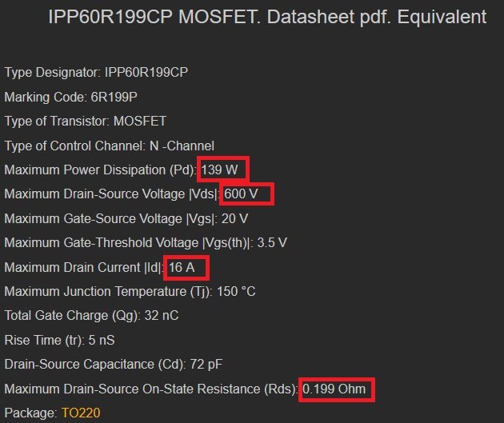This screenshot has width=504, height=423.
Task: Select the Type of Control Channel line
Action: tap(110, 146)
